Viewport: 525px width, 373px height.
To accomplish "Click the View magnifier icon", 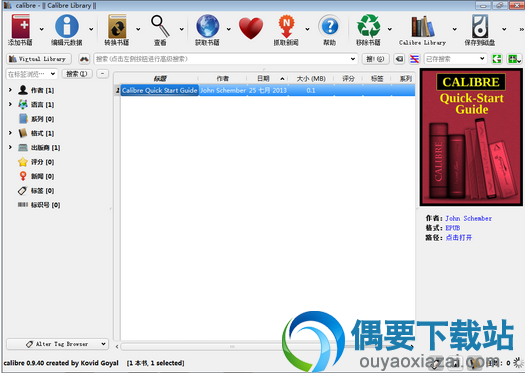I will 160,26.
